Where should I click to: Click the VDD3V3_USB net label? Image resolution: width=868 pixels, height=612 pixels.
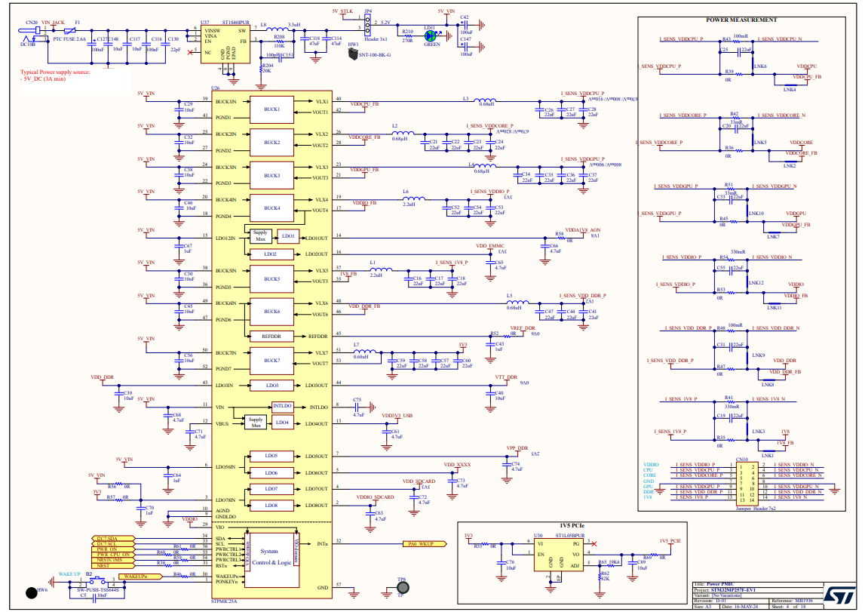tap(397, 415)
